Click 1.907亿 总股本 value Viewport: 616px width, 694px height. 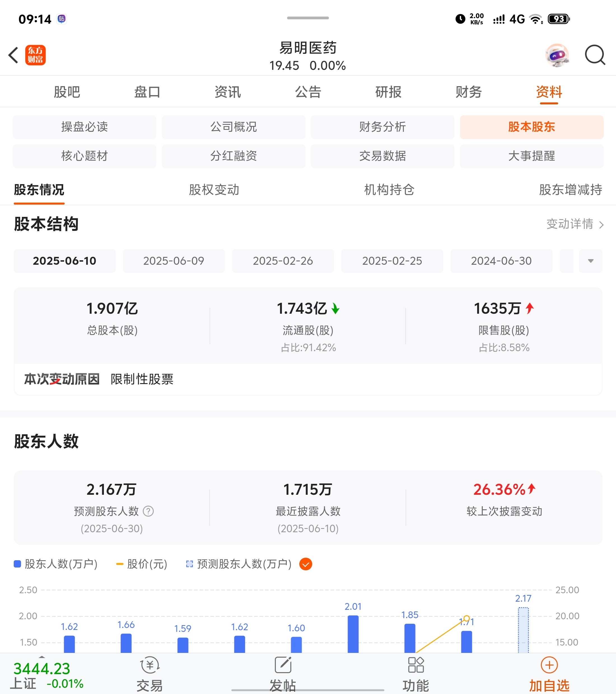click(x=112, y=308)
